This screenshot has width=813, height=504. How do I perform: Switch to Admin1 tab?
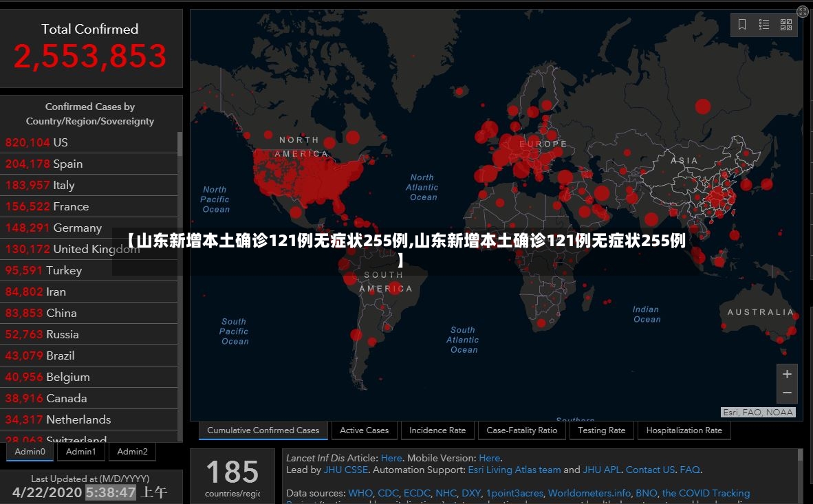coord(81,452)
